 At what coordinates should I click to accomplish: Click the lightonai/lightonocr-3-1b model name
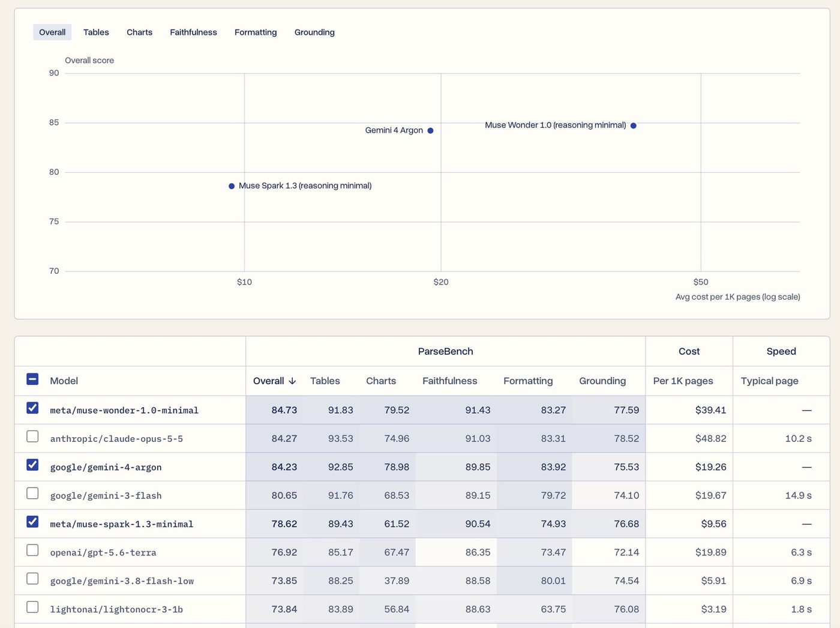[116, 610]
